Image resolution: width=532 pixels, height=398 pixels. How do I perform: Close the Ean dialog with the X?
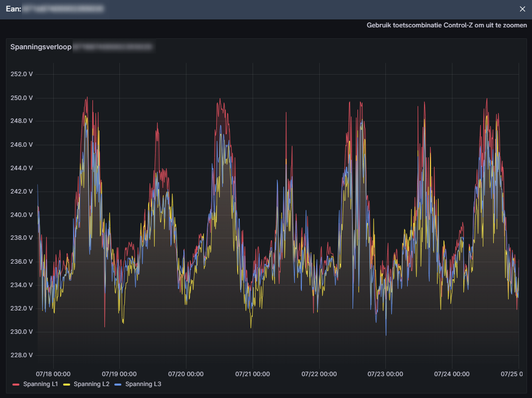522,9
